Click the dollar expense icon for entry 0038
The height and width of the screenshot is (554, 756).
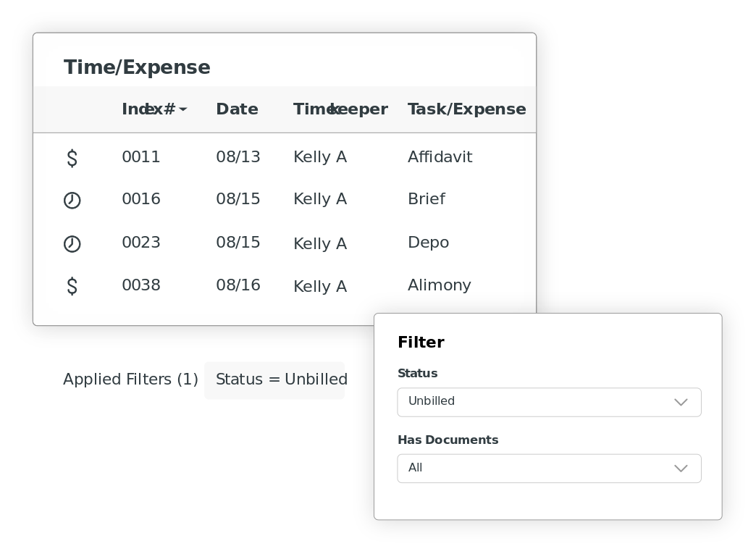[72, 286]
